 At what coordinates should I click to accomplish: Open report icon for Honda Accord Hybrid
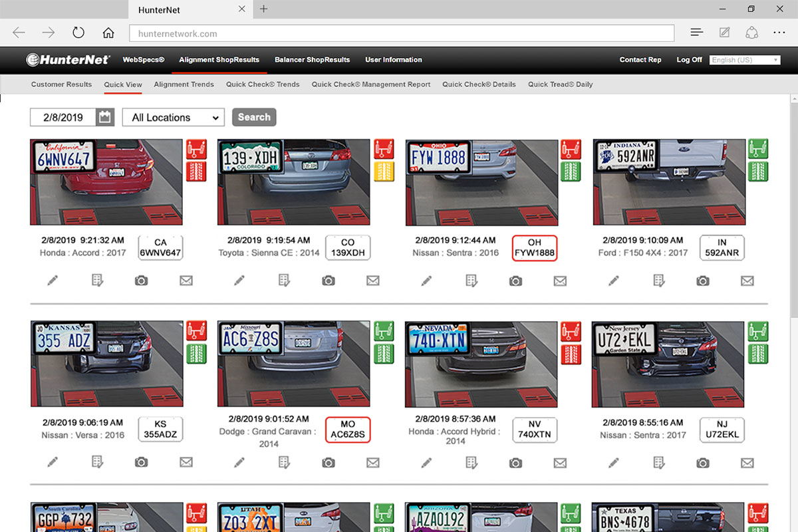pos(471,462)
